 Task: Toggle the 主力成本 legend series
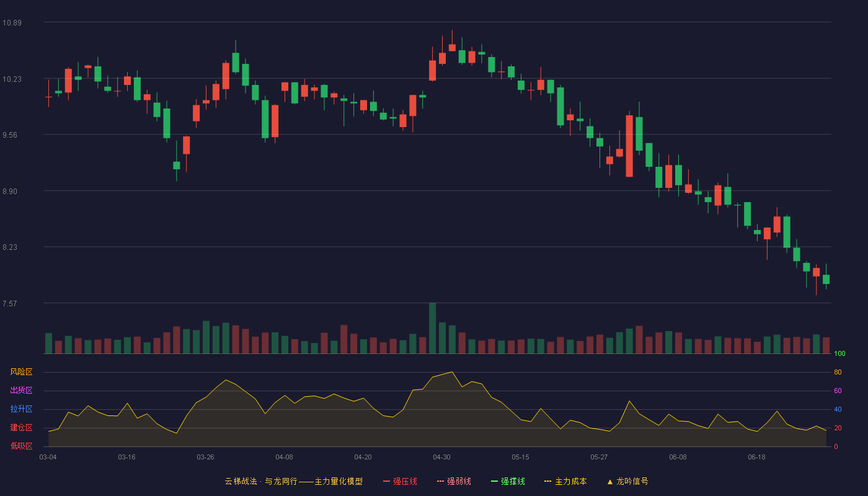(x=565, y=481)
